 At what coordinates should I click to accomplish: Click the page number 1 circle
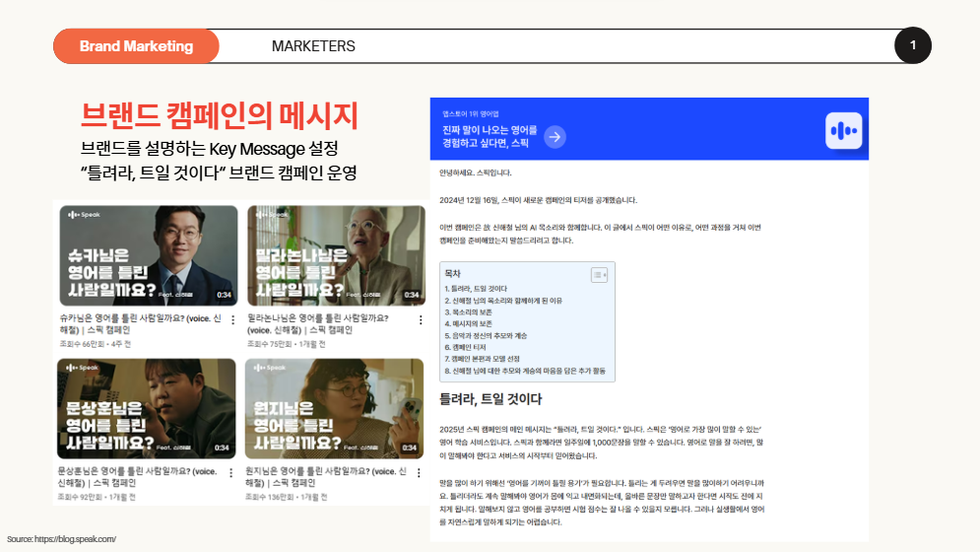[912, 45]
